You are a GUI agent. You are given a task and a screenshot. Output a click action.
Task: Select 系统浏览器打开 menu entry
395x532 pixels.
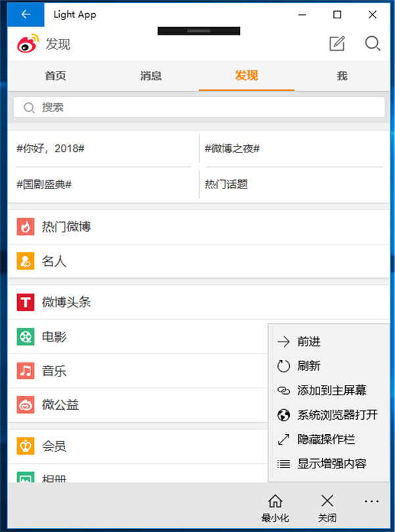click(338, 414)
